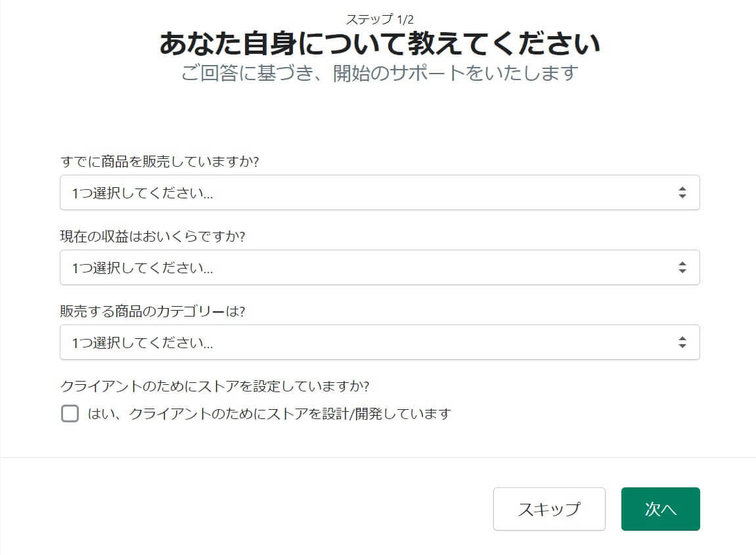Click the '販売する商品のカテゴリーは?' field label
Viewport: 756px width, 555px height.
click(152, 311)
